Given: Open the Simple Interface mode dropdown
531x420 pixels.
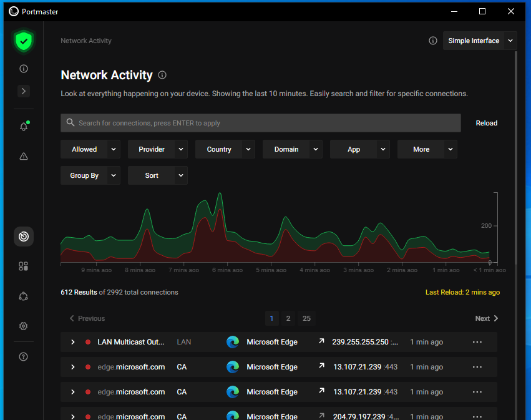Looking at the screenshot, I should coord(480,41).
